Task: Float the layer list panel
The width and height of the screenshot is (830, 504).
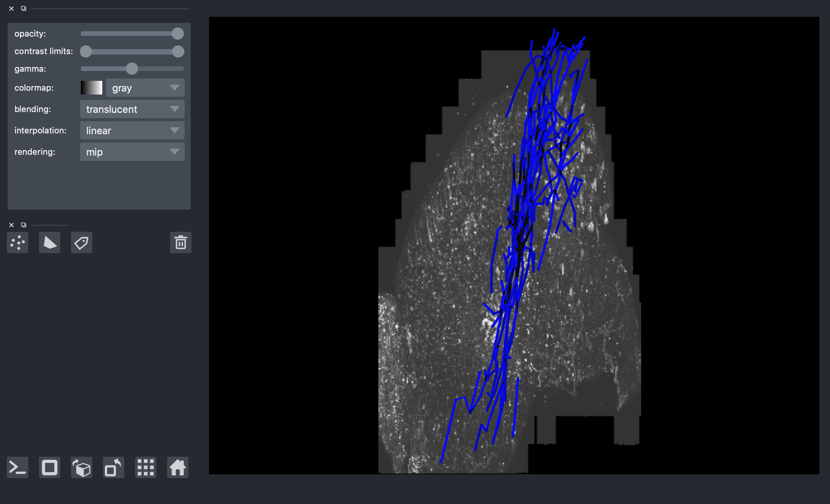Action: point(24,225)
